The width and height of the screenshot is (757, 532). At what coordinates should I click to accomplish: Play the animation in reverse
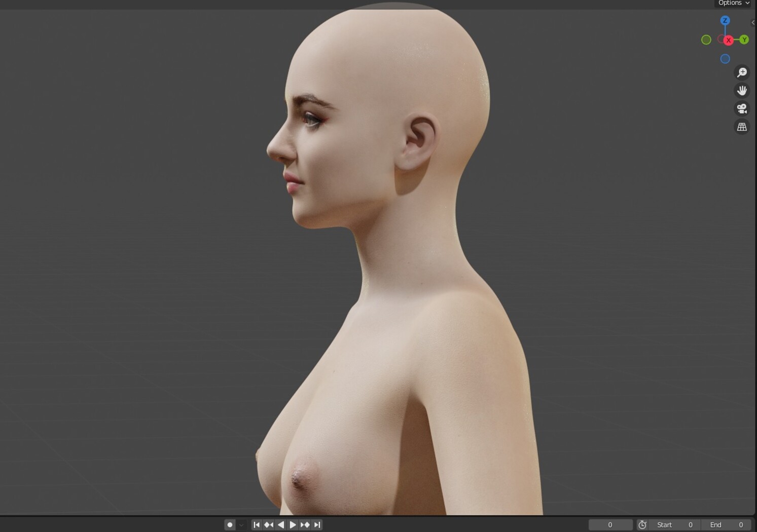coord(281,525)
